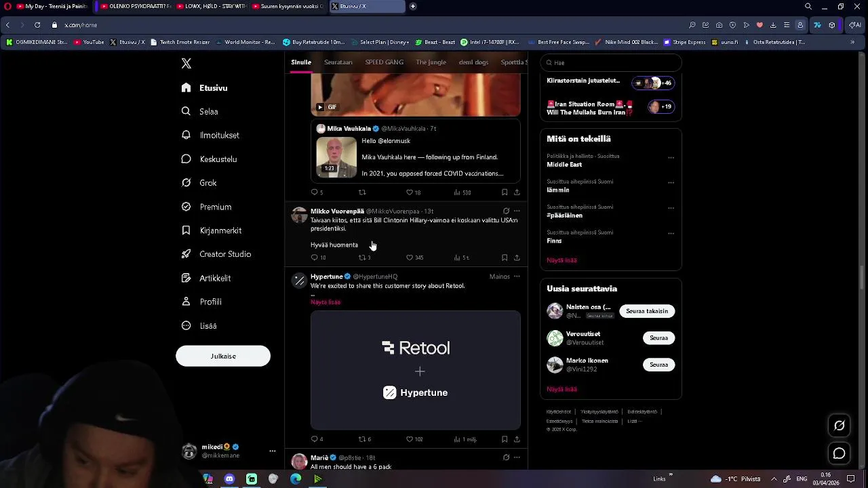This screenshot has width=868, height=488.
Task: Open more options on Hypertune ad
Action: (517, 277)
